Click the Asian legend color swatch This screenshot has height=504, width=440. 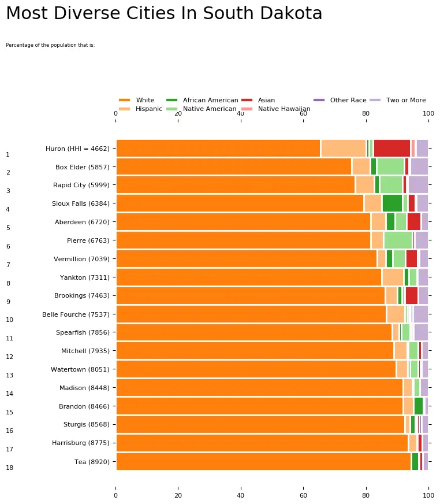[x=247, y=100]
